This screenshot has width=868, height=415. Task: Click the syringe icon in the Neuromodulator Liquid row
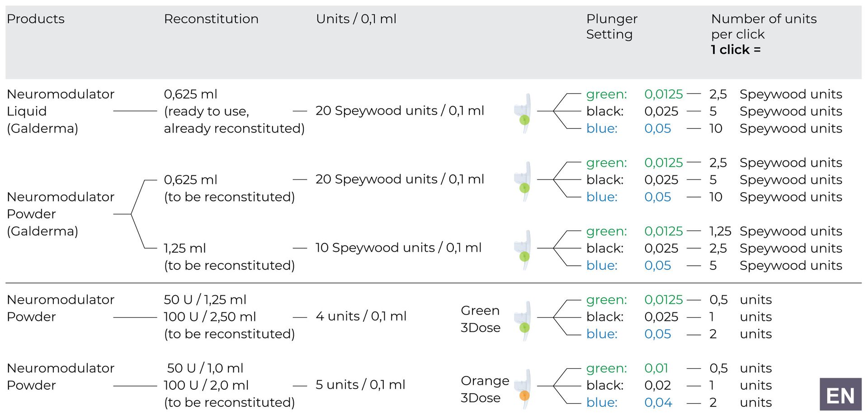(x=524, y=113)
